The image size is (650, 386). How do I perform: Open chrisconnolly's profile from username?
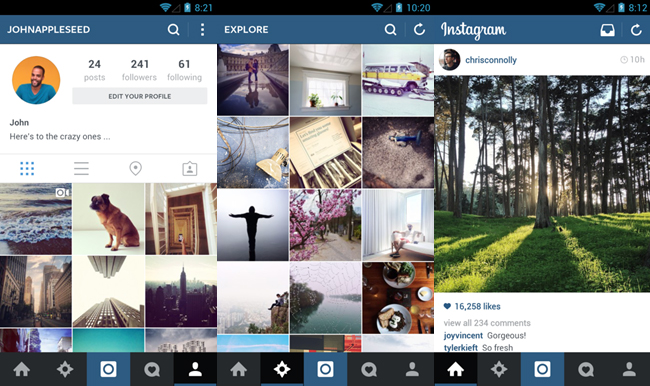[491, 60]
